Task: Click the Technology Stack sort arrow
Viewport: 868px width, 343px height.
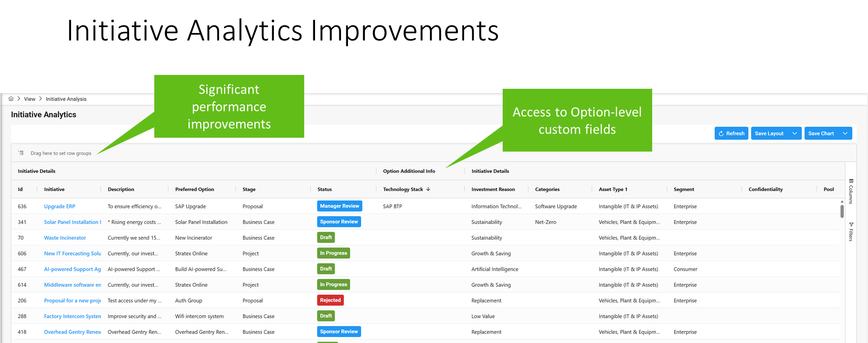Action: [428, 189]
